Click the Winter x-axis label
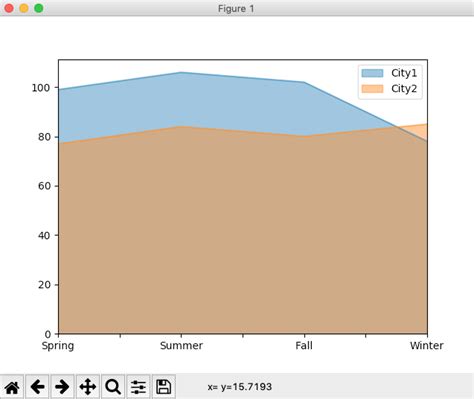The image size is (474, 399). coord(427,345)
